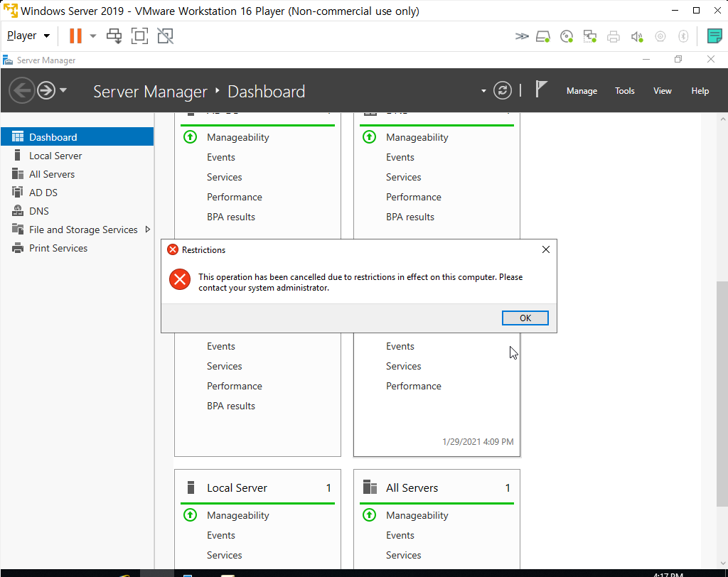Image resolution: width=728 pixels, height=577 pixels.
Task: Click the dashboard vertical scrollbar thumb
Action: [x=722, y=394]
